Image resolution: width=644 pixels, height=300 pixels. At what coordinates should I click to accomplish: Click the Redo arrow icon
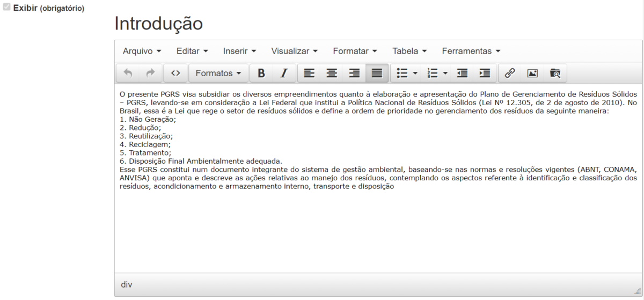point(150,73)
